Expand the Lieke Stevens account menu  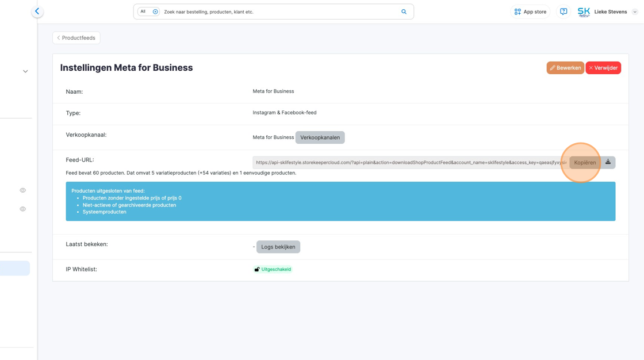[635, 12]
